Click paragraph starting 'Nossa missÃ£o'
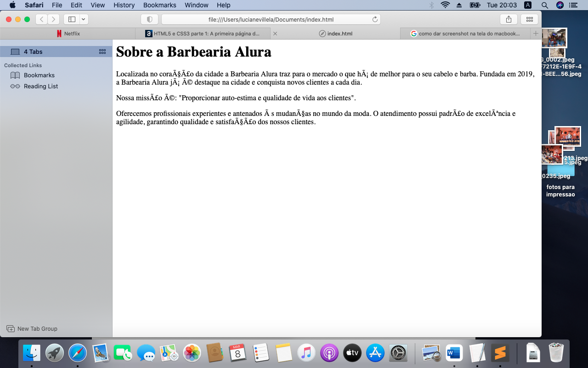 pos(236,98)
